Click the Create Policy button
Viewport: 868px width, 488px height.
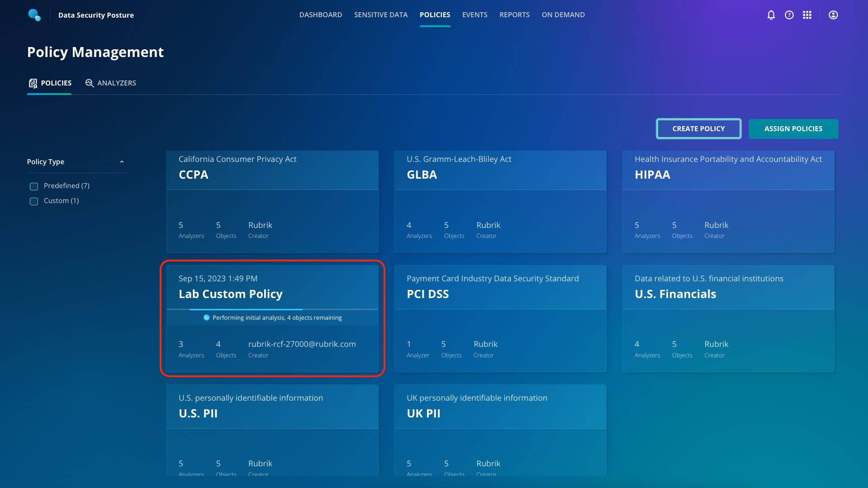pyautogui.click(x=698, y=129)
